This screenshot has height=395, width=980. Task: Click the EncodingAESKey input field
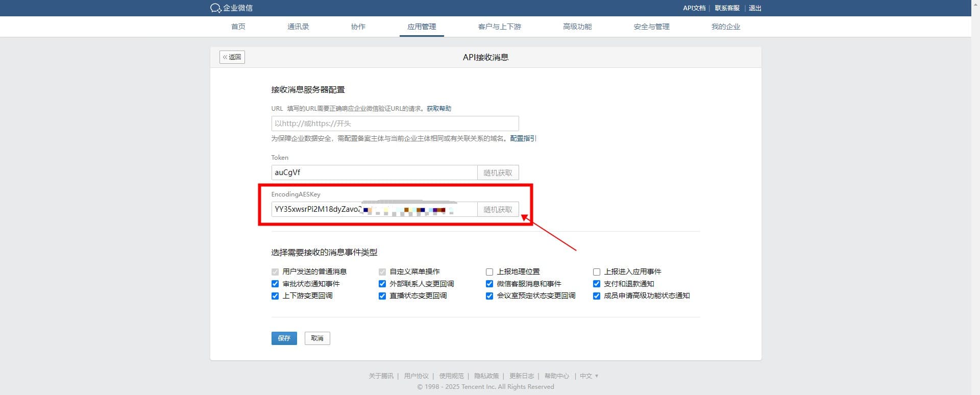(x=374, y=209)
